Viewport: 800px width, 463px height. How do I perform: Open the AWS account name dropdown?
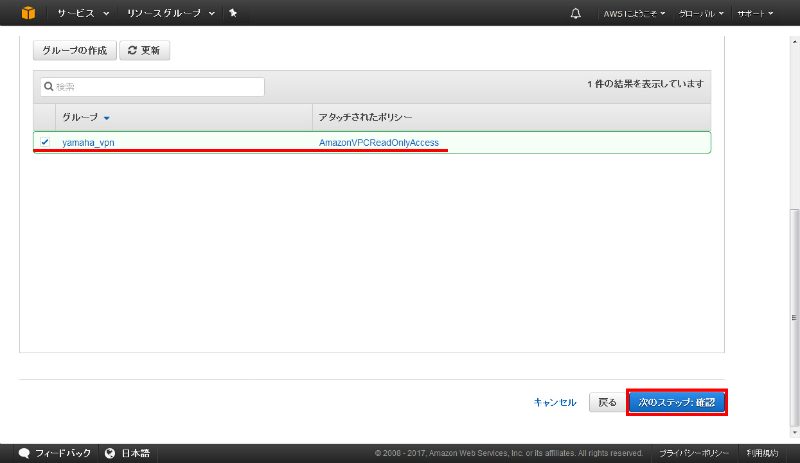coord(634,13)
